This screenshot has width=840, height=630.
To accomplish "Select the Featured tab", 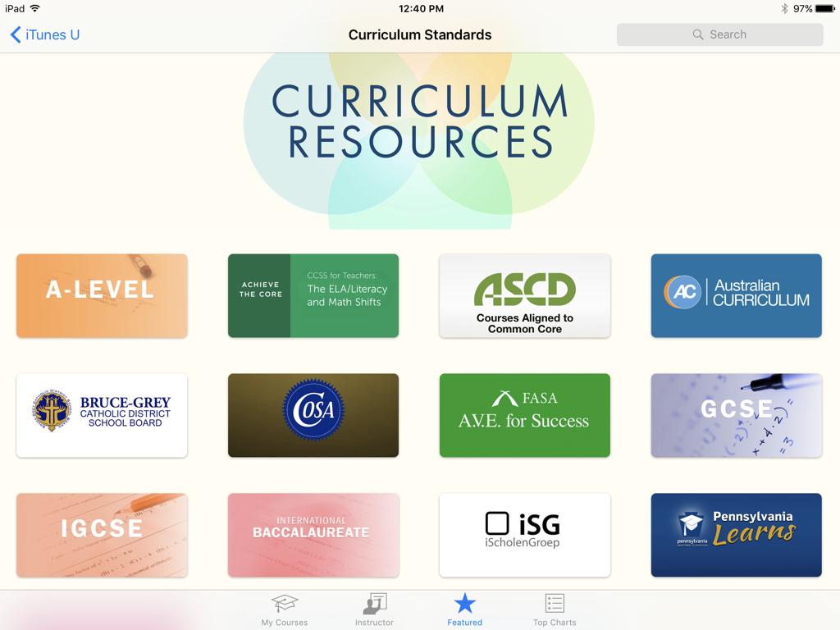I will tap(465, 610).
